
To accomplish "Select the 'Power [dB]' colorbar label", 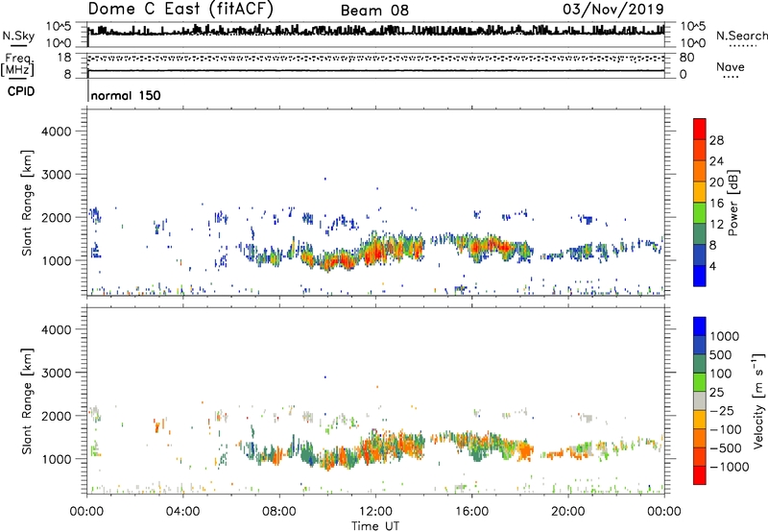I will tap(732, 203).
